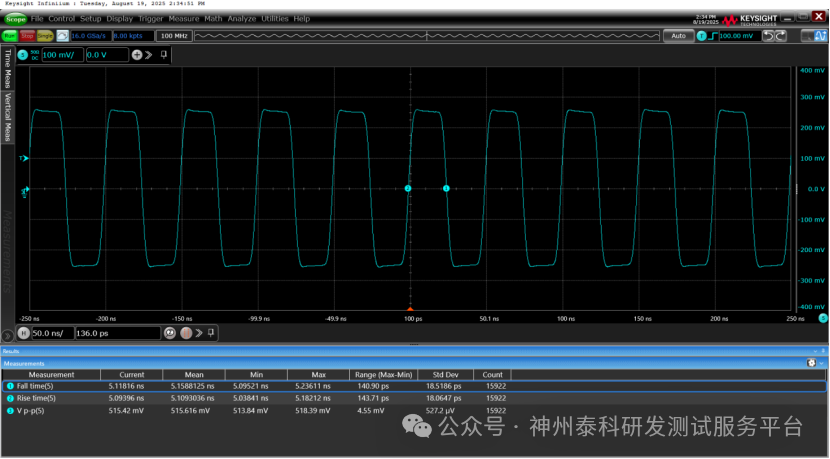Image resolution: width=830 pixels, height=459 pixels.
Task: Click the 100 MHz bandwidth button
Action: (174, 35)
